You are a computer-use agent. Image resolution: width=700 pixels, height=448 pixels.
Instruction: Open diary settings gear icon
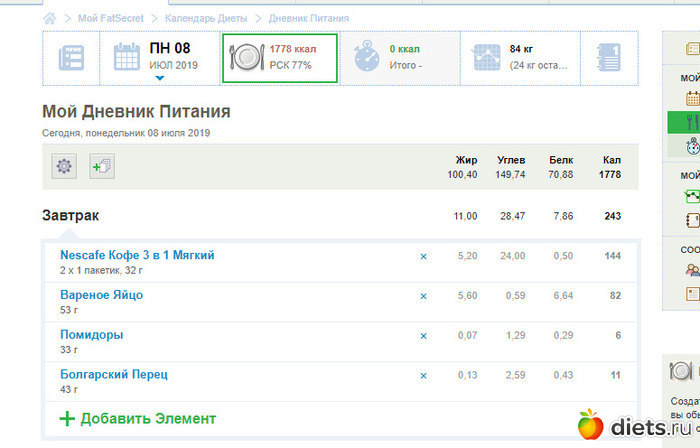pyautogui.click(x=65, y=167)
